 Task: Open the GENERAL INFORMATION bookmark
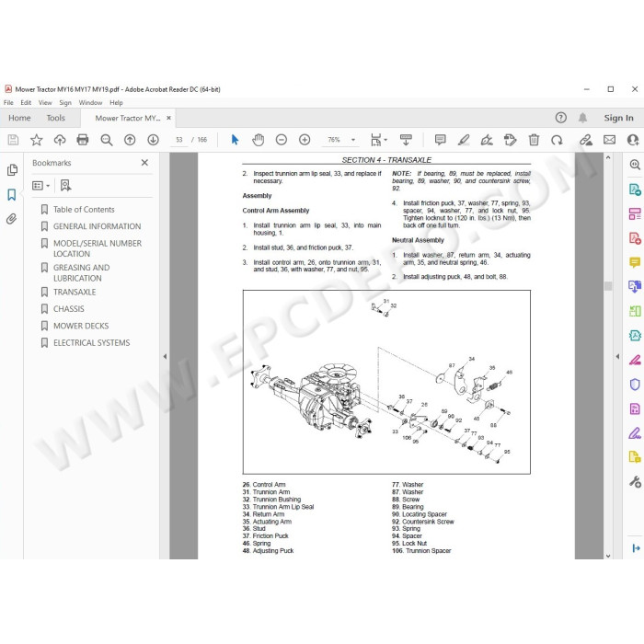(97, 226)
